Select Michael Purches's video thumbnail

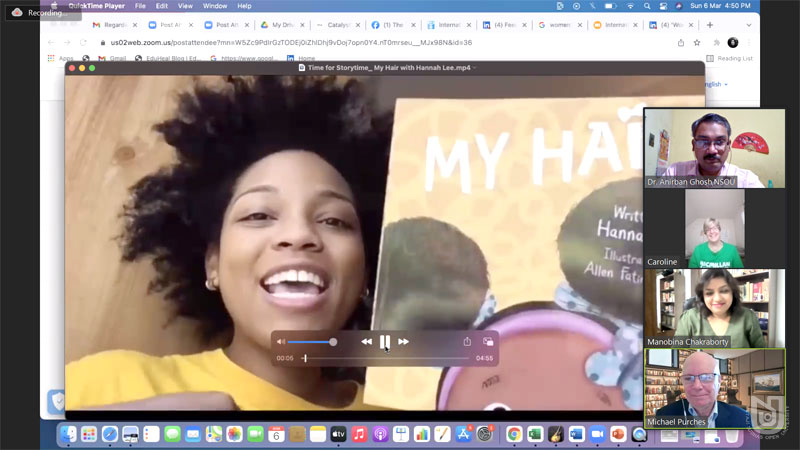coord(714,388)
